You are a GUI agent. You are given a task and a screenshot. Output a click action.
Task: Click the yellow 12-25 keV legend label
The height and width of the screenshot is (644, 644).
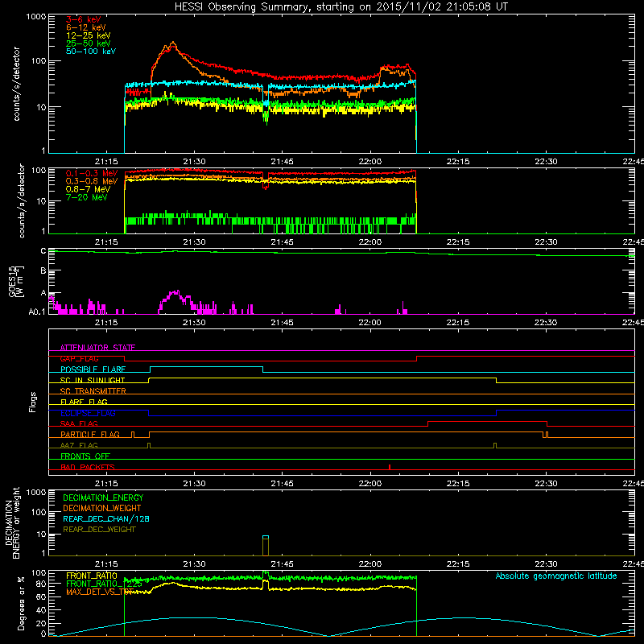89,35
